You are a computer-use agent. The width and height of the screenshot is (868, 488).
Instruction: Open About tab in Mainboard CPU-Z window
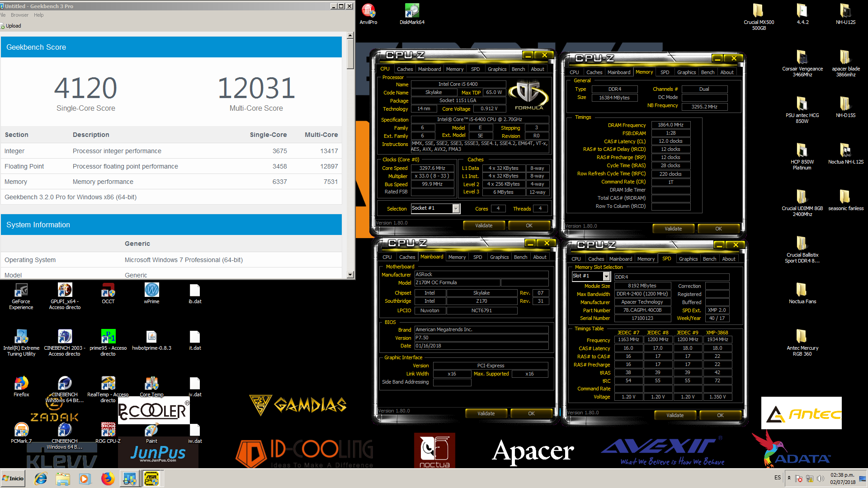click(x=539, y=257)
